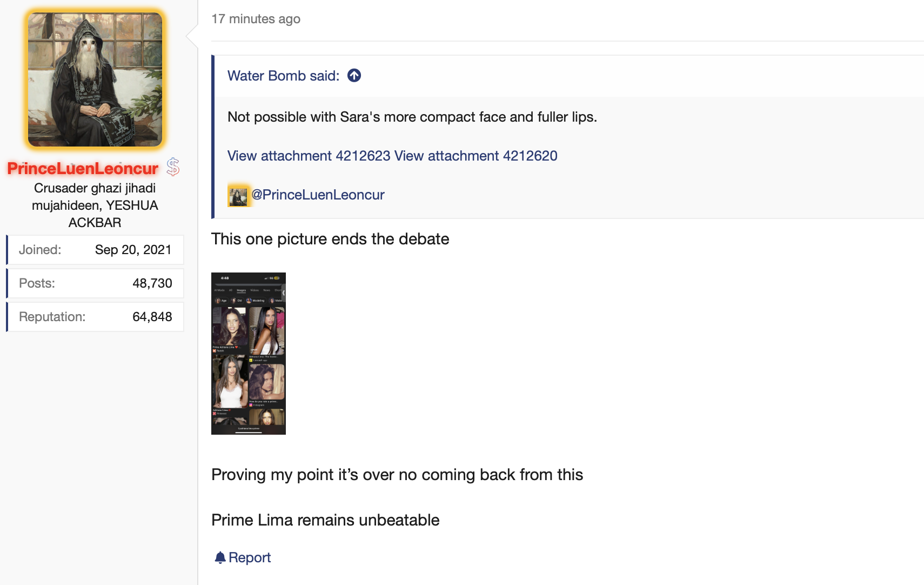Open 'View attachment 4212620' link

pyautogui.click(x=476, y=156)
